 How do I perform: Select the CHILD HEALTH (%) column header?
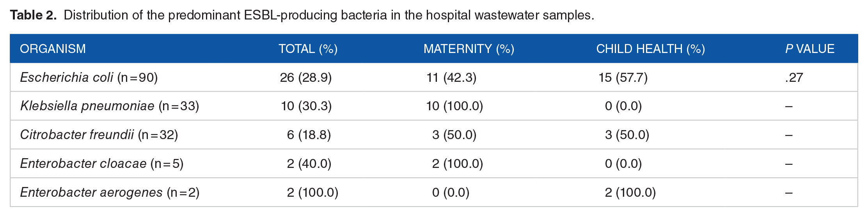coord(650,49)
